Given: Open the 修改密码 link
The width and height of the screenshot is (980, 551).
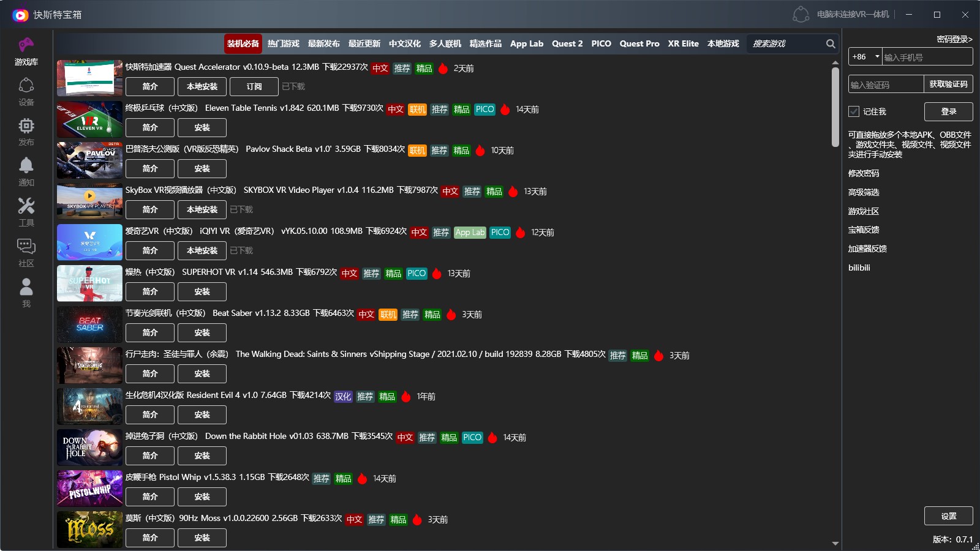Looking at the screenshot, I should [864, 173].
